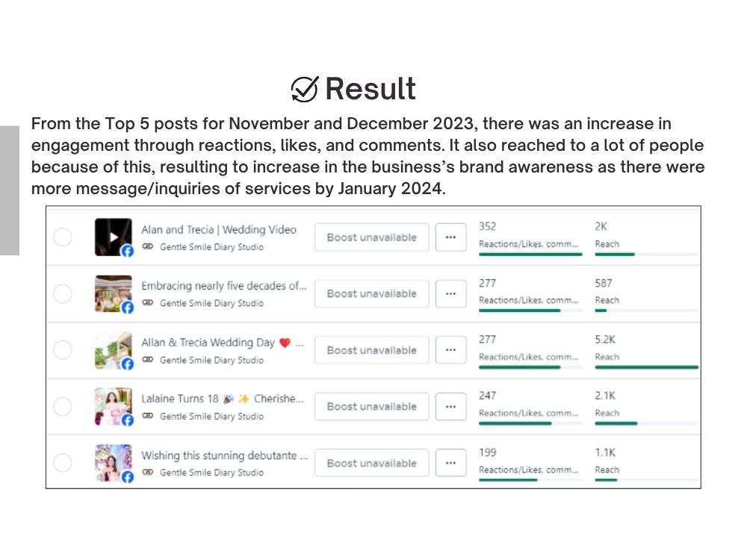Click the link icon under Wishing this stunning debutante

coord(148,472)
